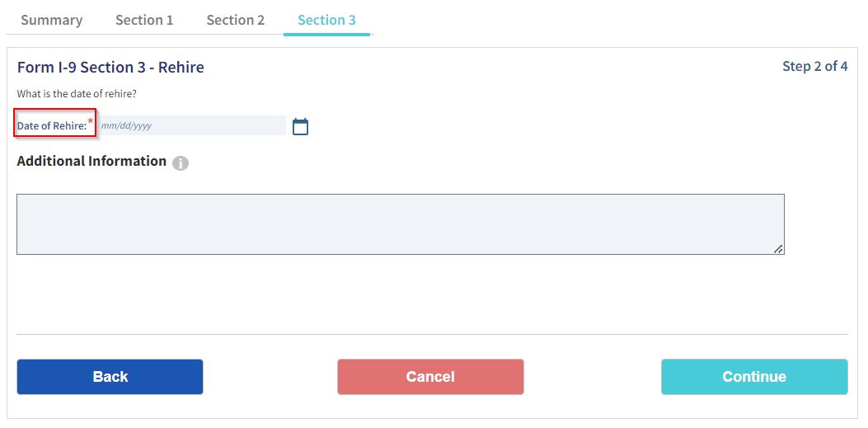Click the Date of Rehire label
This screenshot has width=868, height=428.
pyautogui.click(x=52, y=126)
